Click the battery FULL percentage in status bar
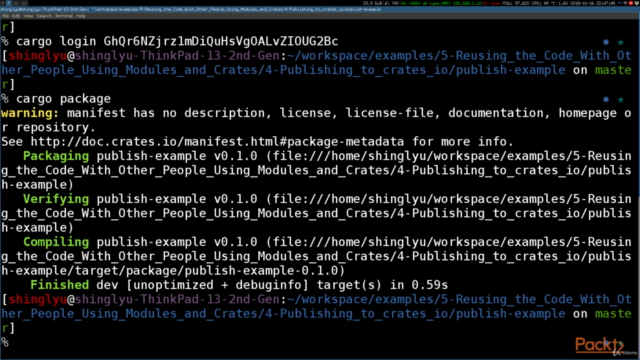Viewport: 640px width, 360px height. coord(517,3)
